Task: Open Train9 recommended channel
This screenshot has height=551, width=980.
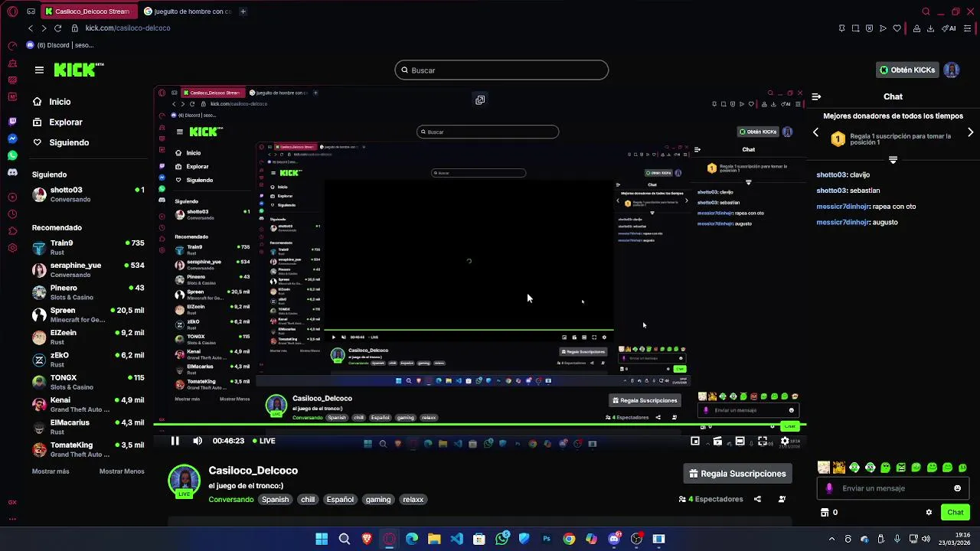Action: tap(88, 247)
